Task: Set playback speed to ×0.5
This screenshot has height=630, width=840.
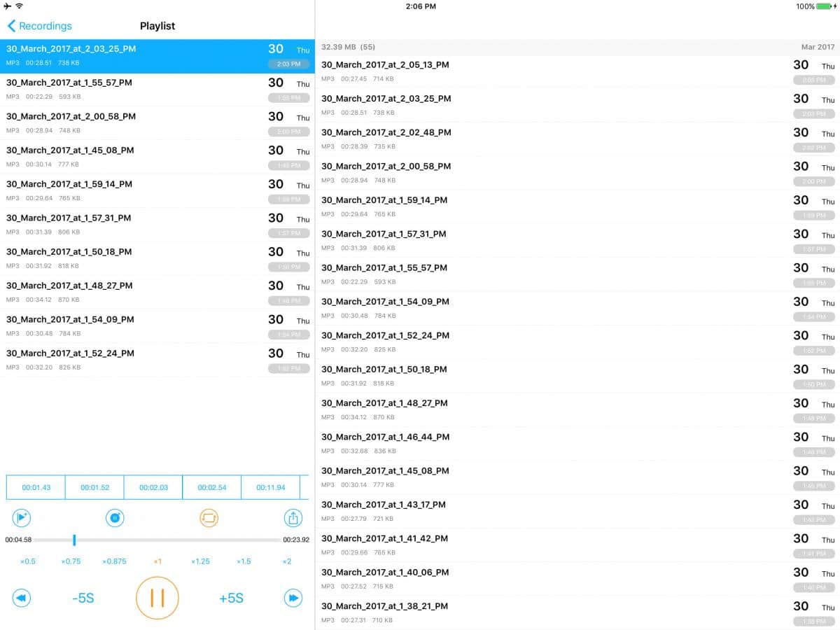Action: click(x=28, y=561)
